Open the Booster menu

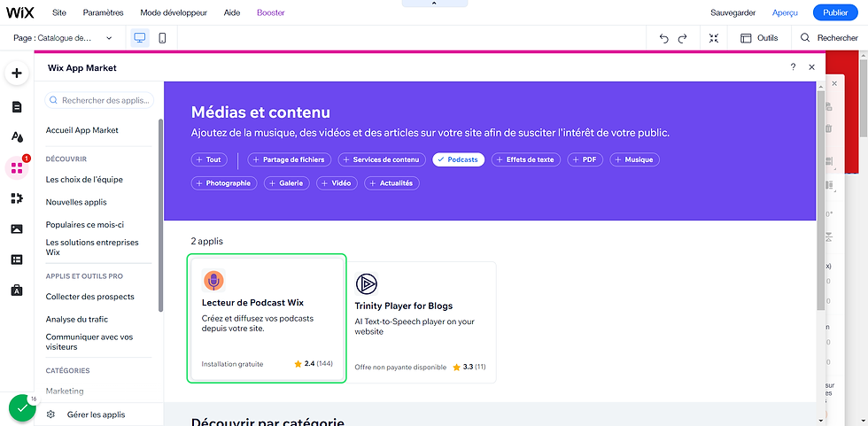271,12
